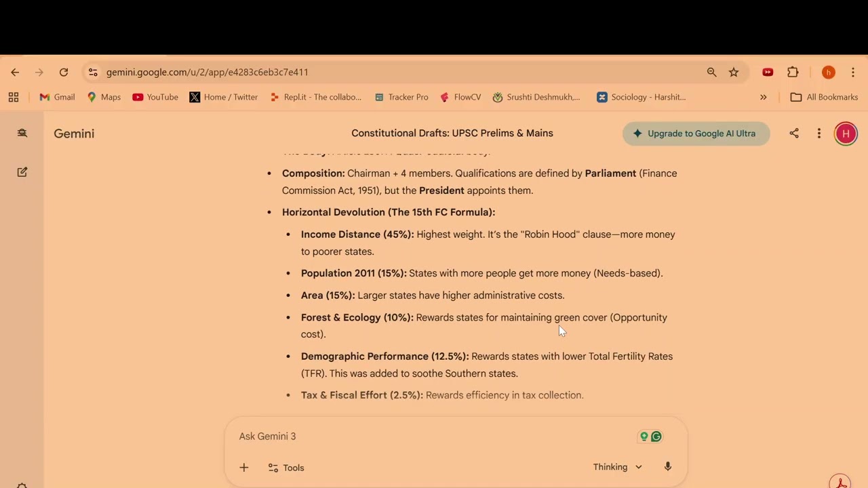Open conversation more options menu
The width and height of the screenshot is (868, 488).
[x=819, y=134]
